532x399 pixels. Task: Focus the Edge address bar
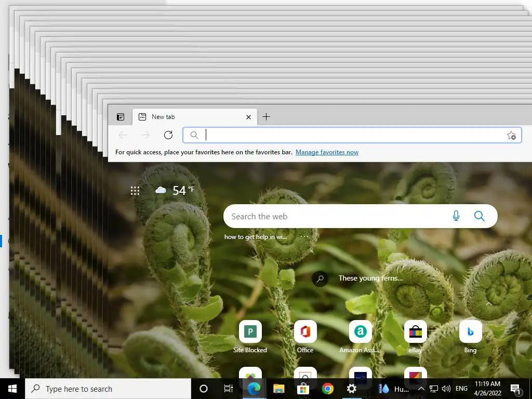click(x=352, y=135)
